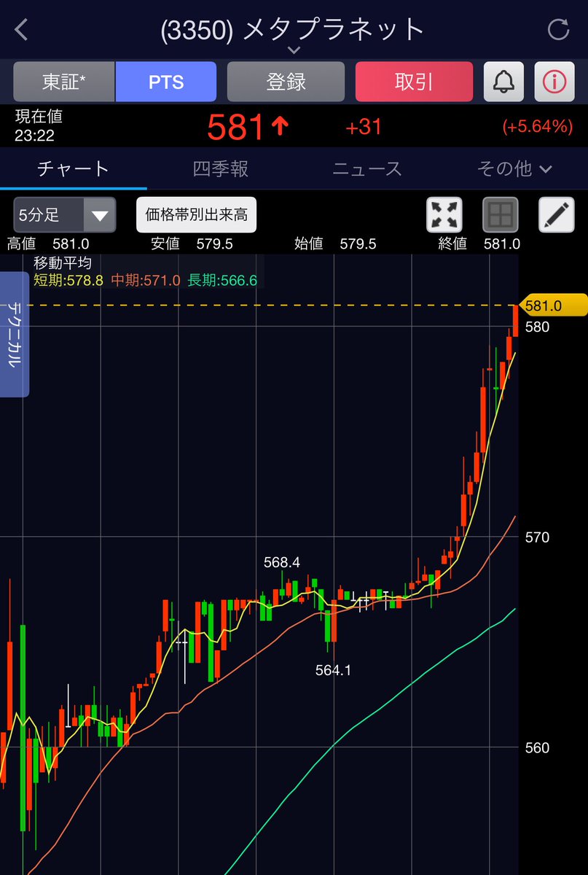Tap the +31 price change
588x875 pixels.
click(364, 127)
